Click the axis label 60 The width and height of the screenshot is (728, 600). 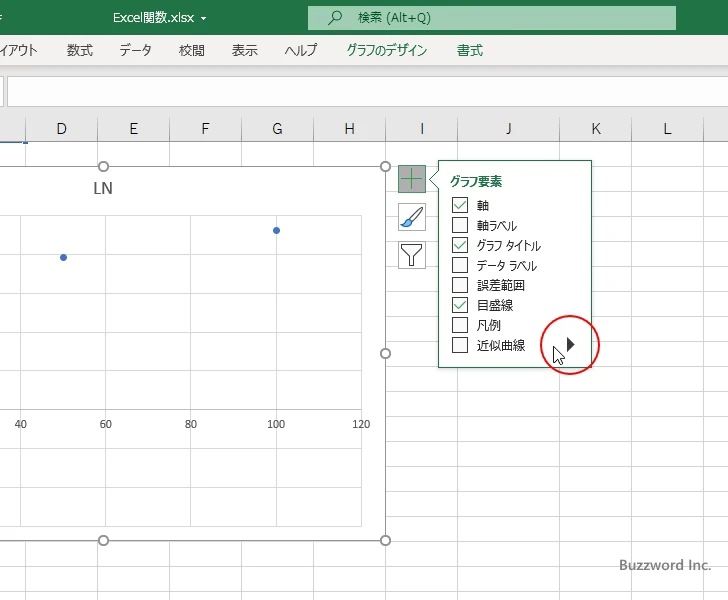(105, 424)
